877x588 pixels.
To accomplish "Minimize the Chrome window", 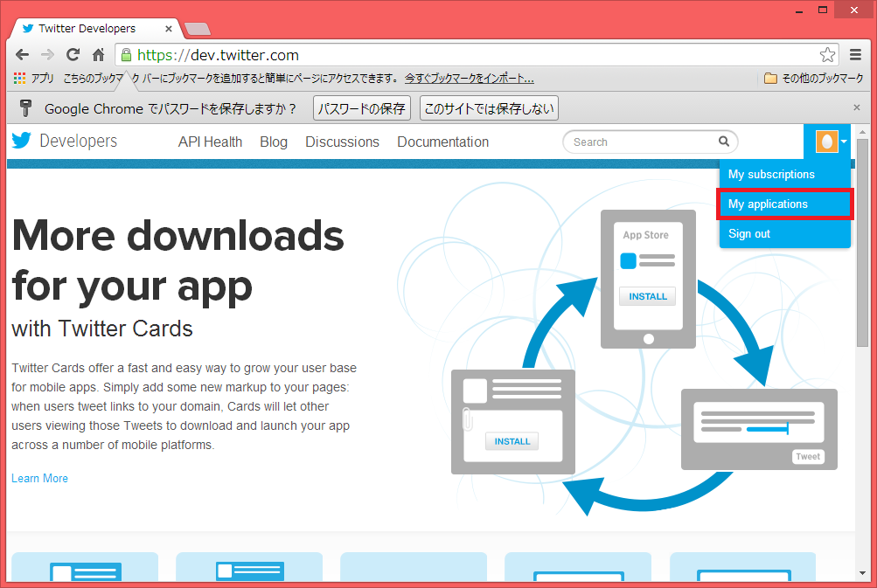I will point(799,10).
